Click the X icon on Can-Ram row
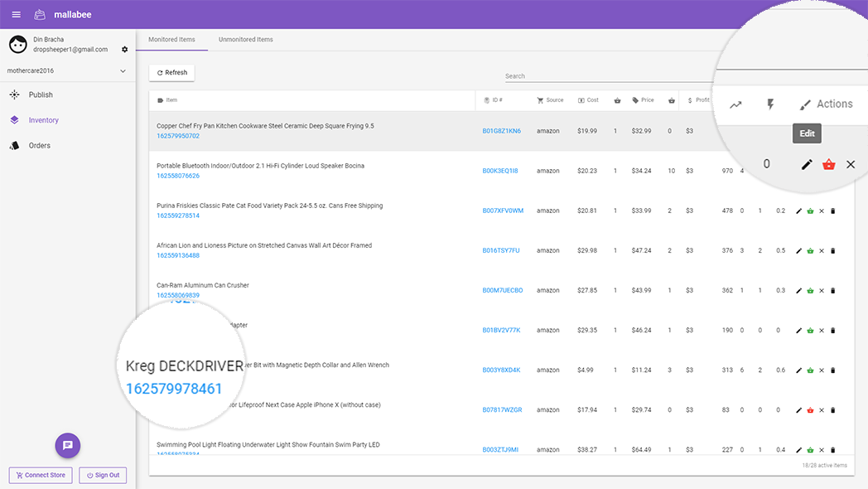Screen dimensions: 868x489 pos(822,291)
